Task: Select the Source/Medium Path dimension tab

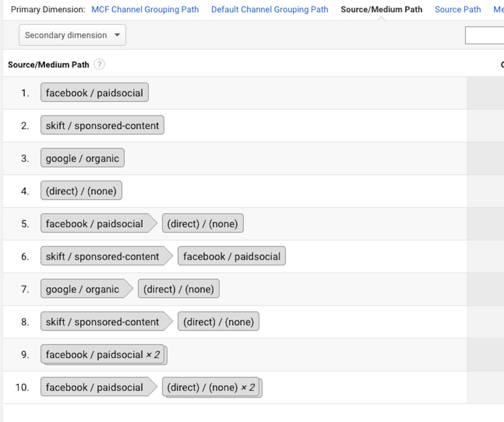Action: 381,9
